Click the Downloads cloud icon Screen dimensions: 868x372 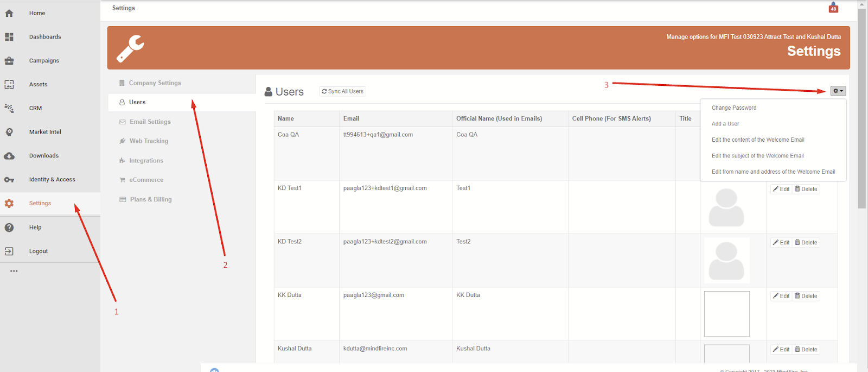point(9,156)
